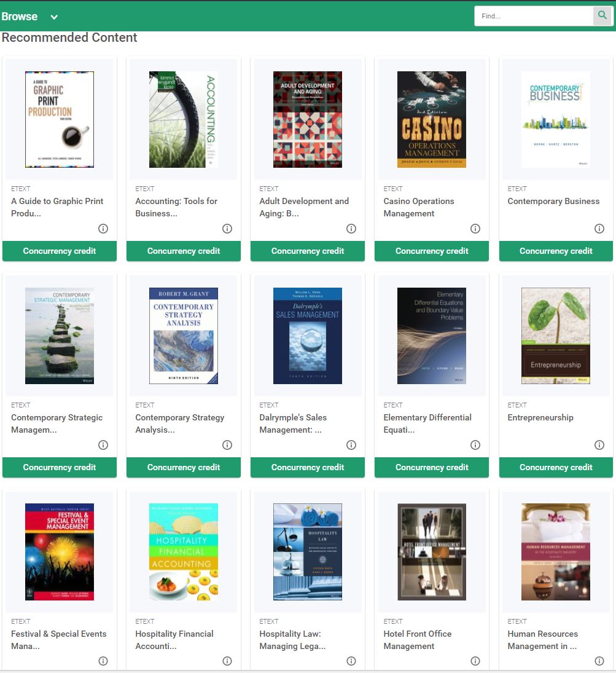Show info for Casino Operations Management
This screenshot has width=616, height=673.
click(x=475, y=229)
